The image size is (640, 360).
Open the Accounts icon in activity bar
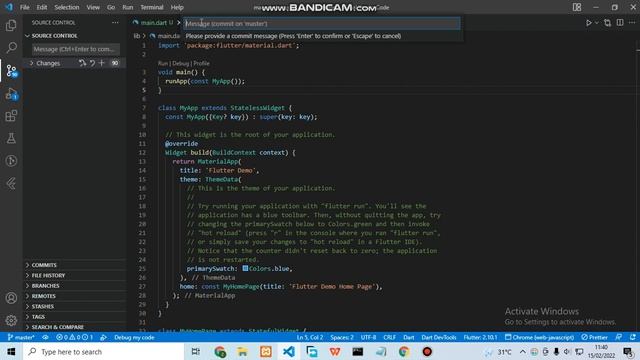pos(11,298)
